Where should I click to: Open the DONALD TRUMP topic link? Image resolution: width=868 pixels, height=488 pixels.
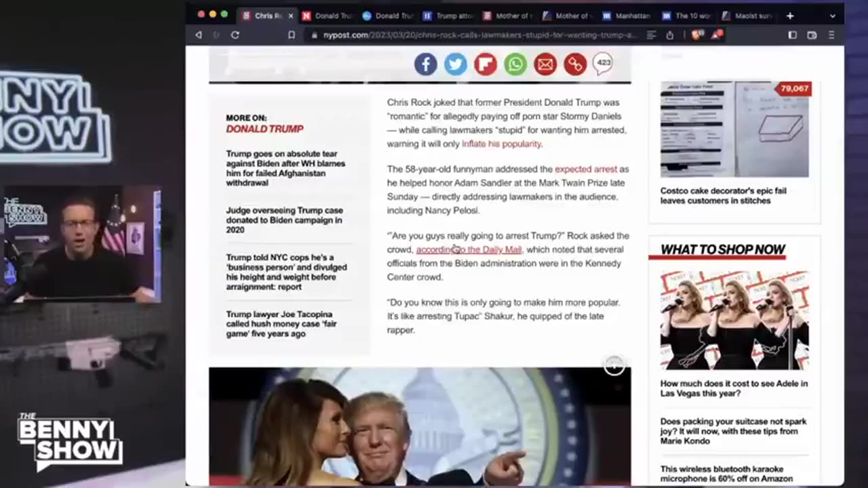(264, 129)
